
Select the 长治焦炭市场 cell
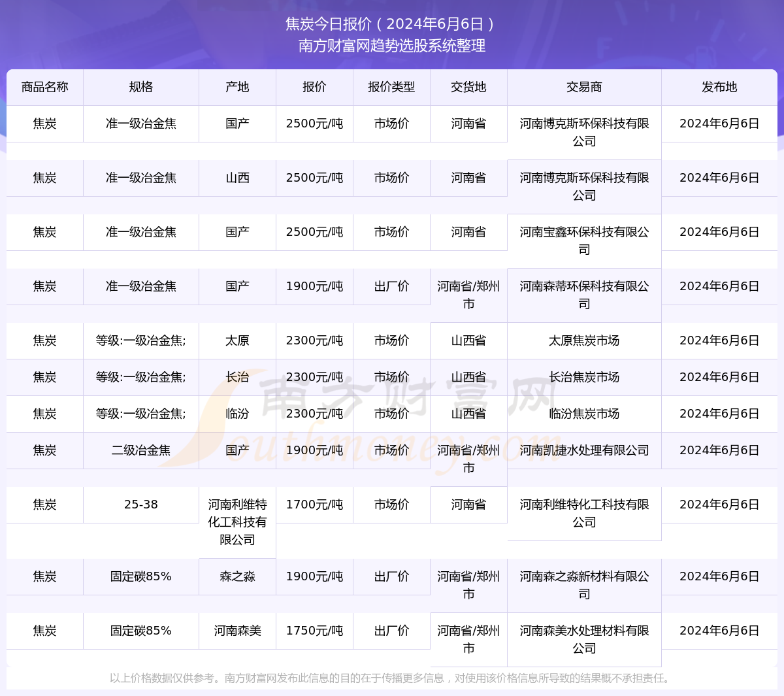click(584, 377)
